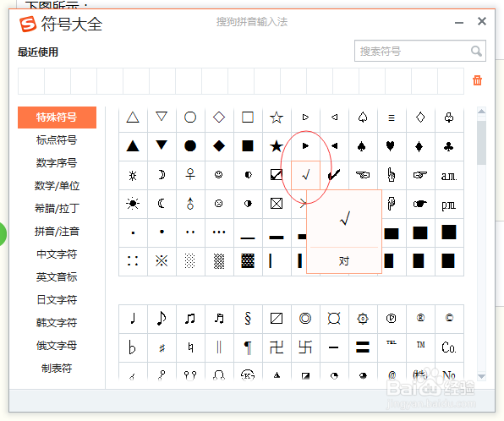
Task: Insert the black heart suit symbol
Action: coord(391,146)
